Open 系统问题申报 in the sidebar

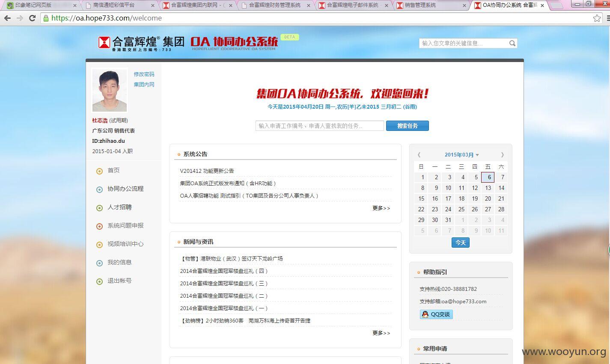click(125, 225)
